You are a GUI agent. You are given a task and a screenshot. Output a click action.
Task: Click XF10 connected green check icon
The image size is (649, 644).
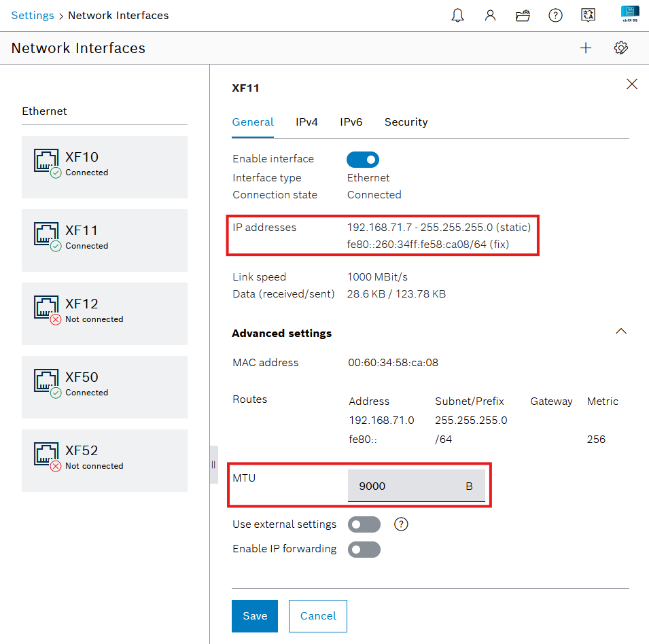coord(56,173)
